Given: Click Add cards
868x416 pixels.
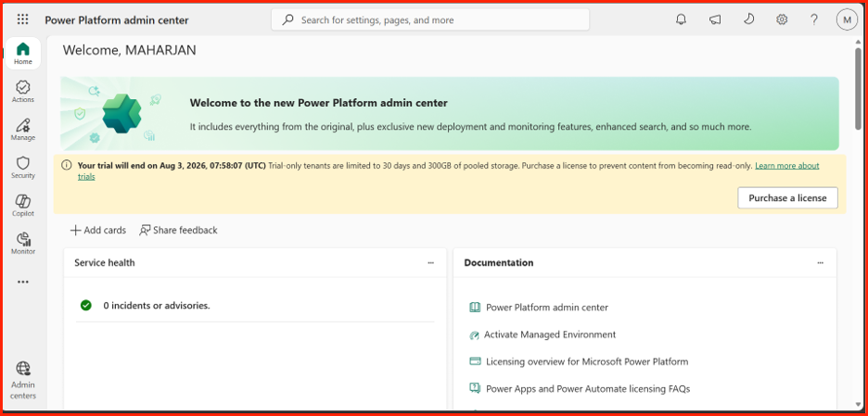Looking at the screenshot, I should tap(98, 230).
